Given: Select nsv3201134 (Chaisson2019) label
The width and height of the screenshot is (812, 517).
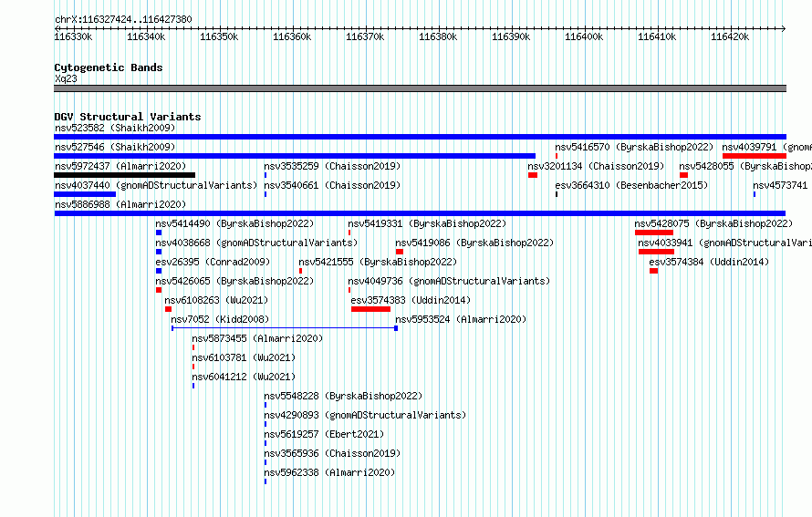Looking at the screenshot, I should [596, 166].
